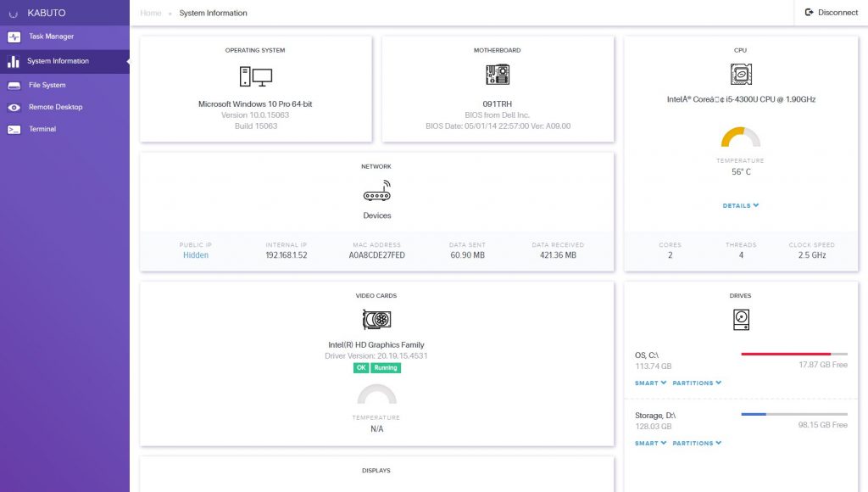This screenshot has height=492, width=868.
Task: Click the 128.03 GB capacity text
Action: [654, 426]
